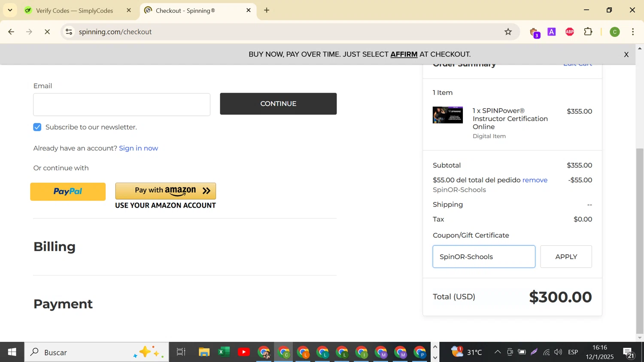Click the SPINPower product thumbnail
Viewport: 644px width, 362px height.
[447, 115]
